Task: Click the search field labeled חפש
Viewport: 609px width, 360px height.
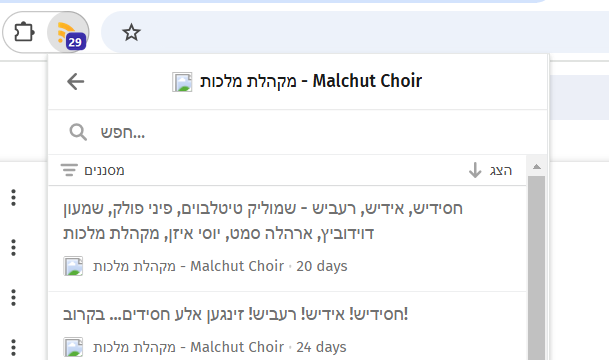Action: (298, 132)
